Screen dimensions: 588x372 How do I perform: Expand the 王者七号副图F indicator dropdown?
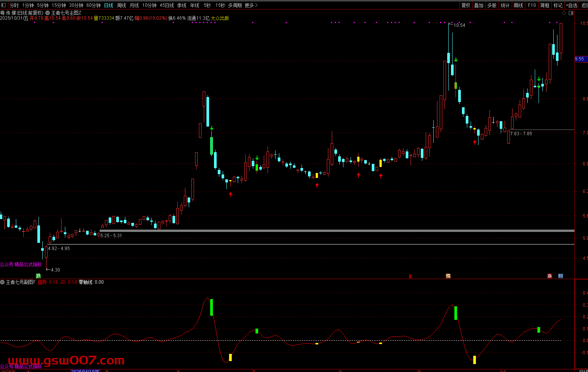coord(3,282)
